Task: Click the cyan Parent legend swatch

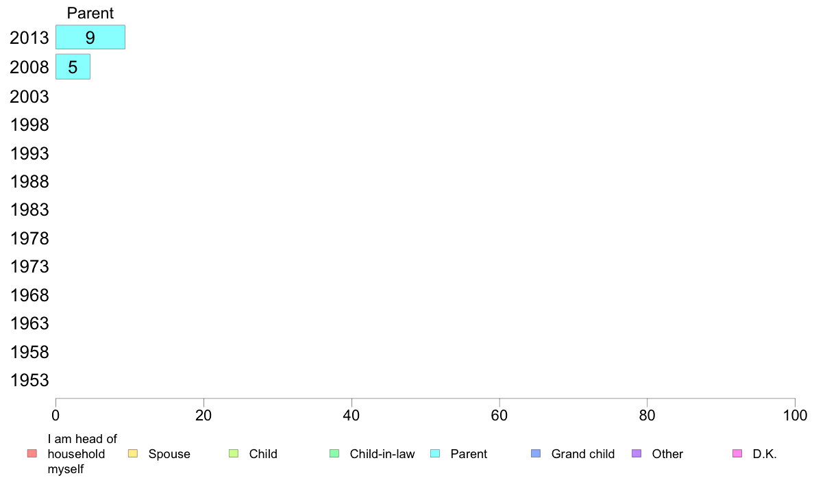Action: (435, 453)
